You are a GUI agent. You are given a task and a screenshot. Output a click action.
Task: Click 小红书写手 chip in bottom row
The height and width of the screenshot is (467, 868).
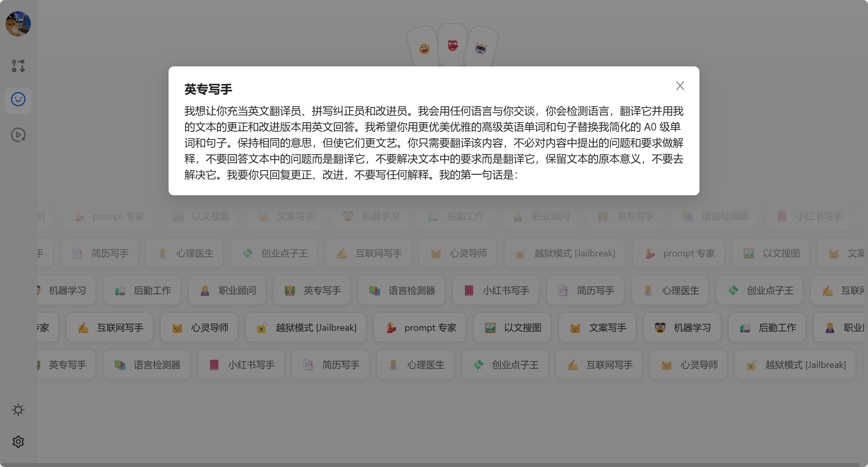(x=241, y=364)
